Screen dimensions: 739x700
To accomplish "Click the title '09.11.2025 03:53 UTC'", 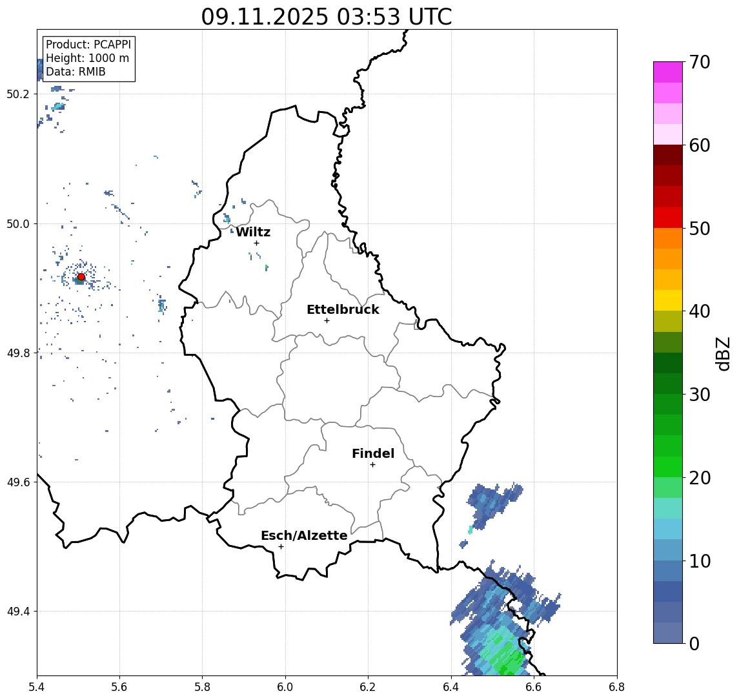I will [326, 17].
